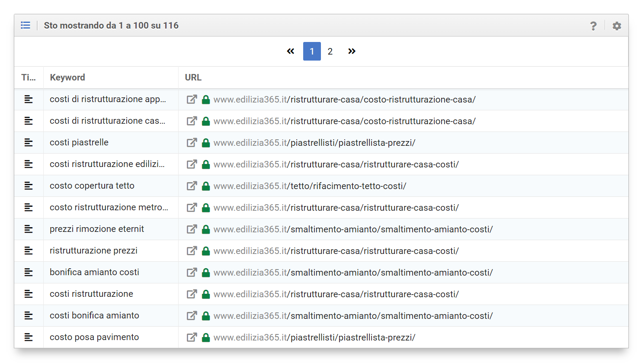Open the URL in ristrutturazione prezzi row
Screen dimensions: 644x363
point(336,251)
